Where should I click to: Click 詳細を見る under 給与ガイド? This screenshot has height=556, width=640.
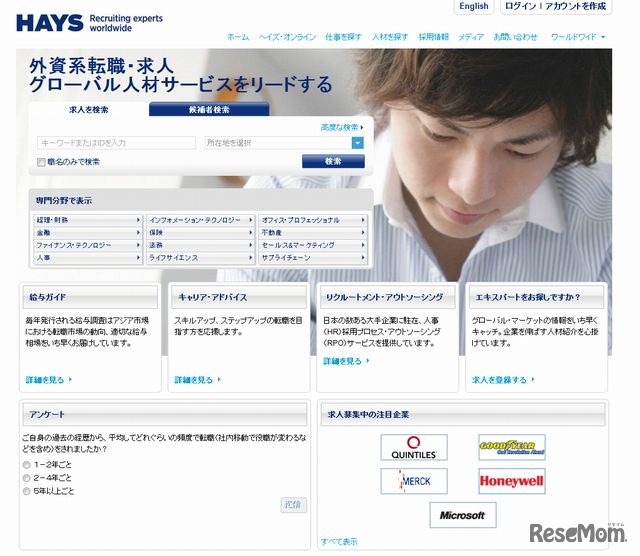[49, 380]
